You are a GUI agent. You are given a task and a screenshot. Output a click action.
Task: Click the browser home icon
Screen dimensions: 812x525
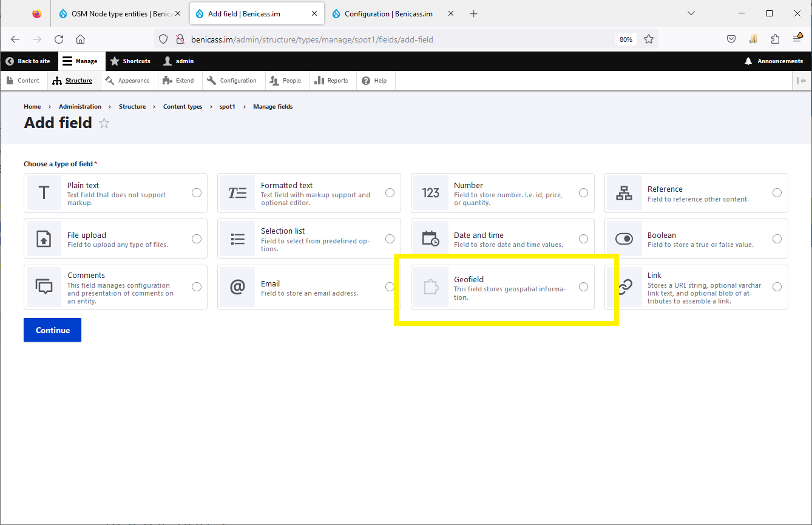[80, 39]
